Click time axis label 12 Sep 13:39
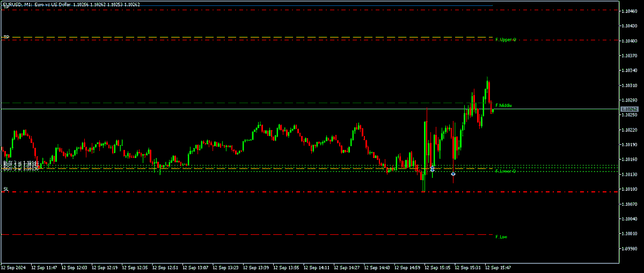644x273 pixels. (x=256, y=267)
